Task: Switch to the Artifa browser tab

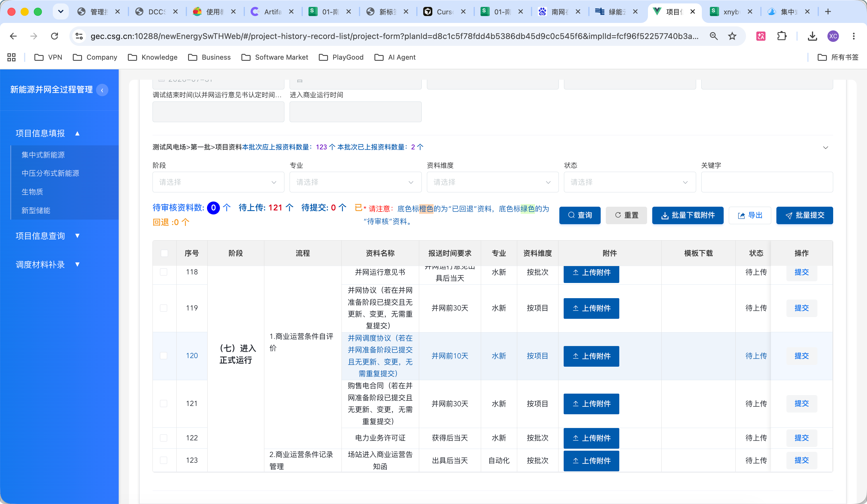Action: click(272, 12)
